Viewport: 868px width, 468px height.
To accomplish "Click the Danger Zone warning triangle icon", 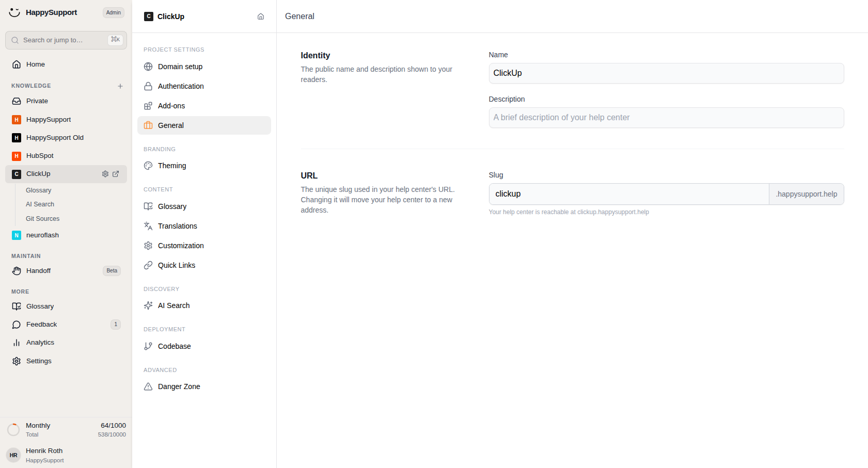I will coord(148,386).
